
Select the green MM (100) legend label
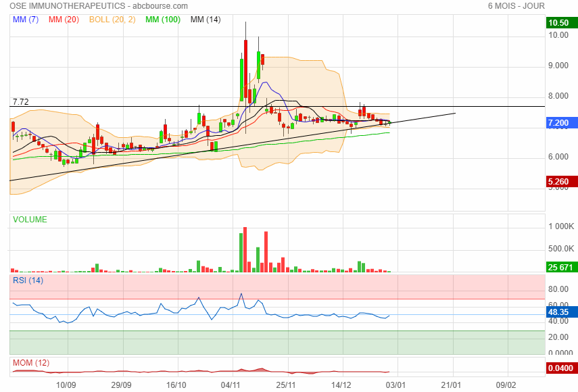point(163,20)
